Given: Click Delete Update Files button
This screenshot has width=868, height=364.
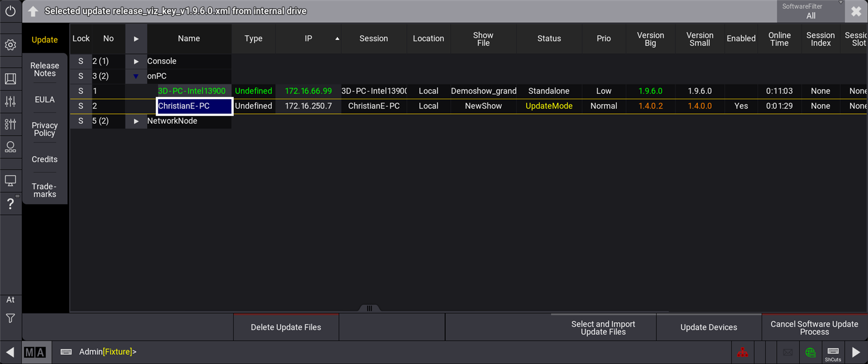Looking at the screenshot, I should click(x=286, y=327).
